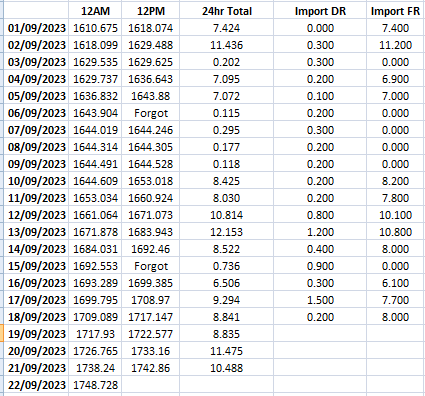Screen dimensions: 425x396
Task: Click the 12AM value 1671.878
Action: click(95, 232)
